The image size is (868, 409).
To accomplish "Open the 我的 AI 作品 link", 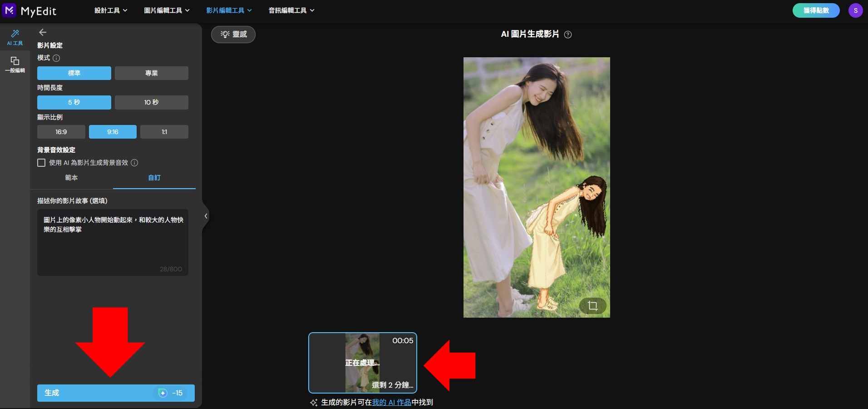I will tap(391, 402).
